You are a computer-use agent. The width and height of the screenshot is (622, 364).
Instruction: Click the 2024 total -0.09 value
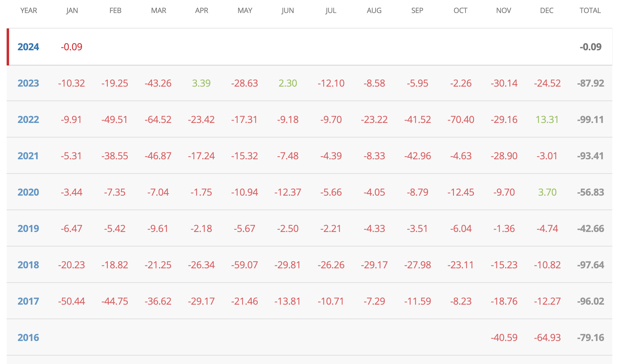pos(591,47)
